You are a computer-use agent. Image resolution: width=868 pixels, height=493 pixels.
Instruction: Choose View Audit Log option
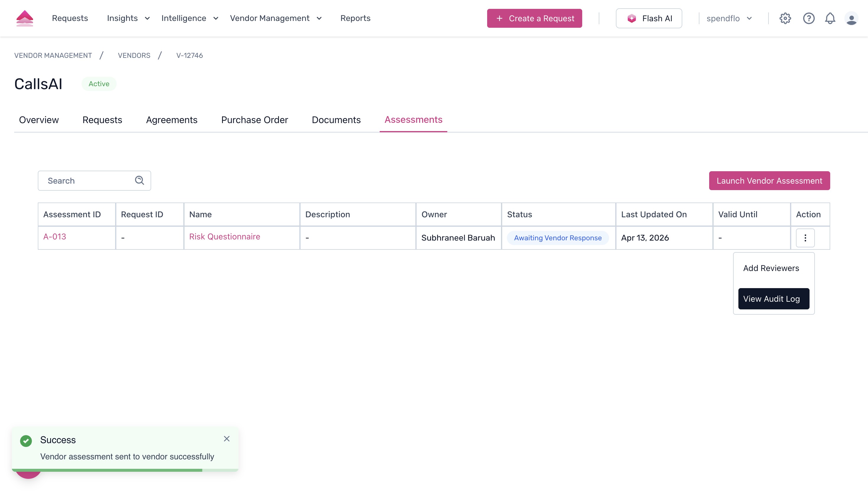pos(773,299)
